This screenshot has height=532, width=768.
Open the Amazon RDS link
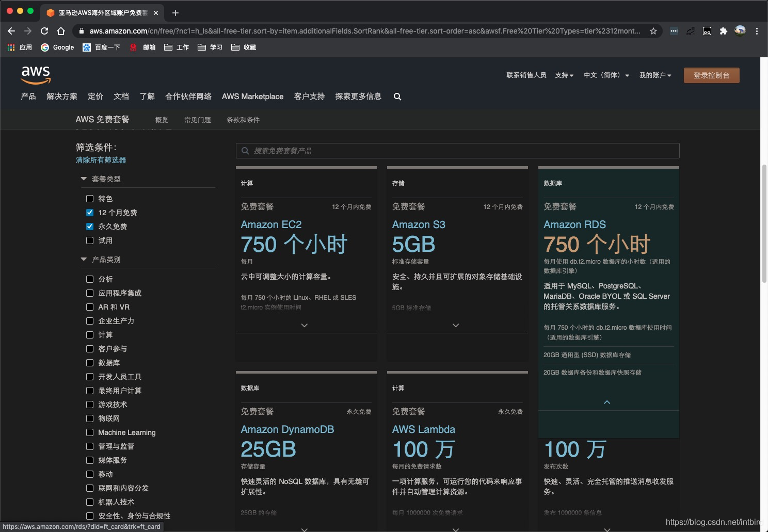575,224
